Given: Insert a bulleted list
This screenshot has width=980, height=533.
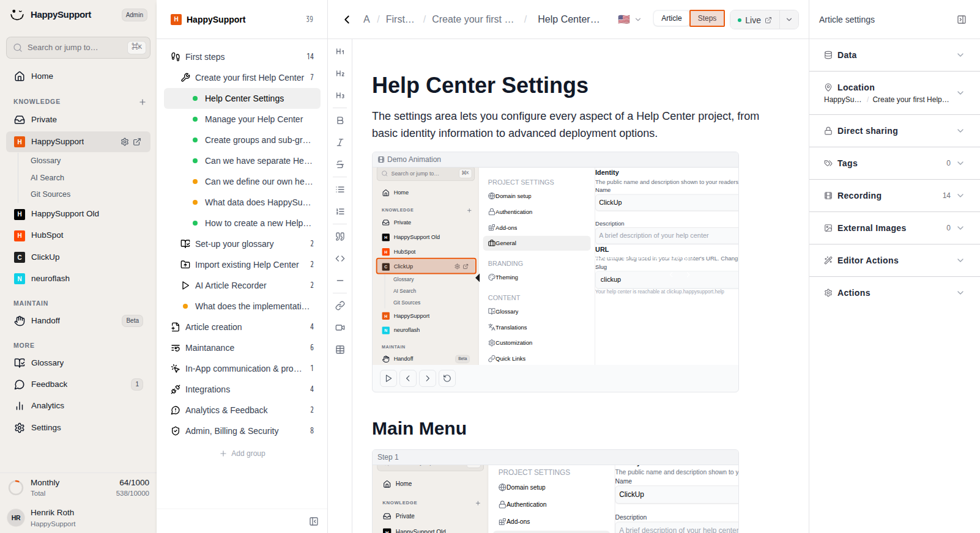Looking at the screenshot, I should click(340, 189).
